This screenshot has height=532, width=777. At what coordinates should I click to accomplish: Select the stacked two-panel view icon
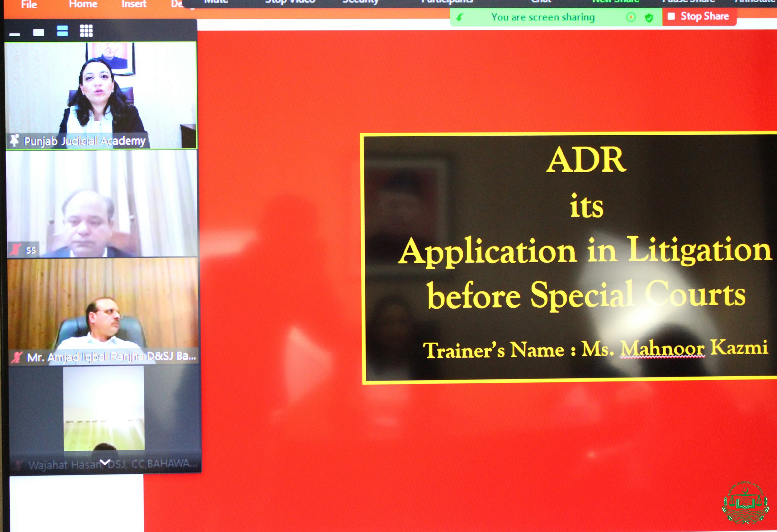[x=62, y=31]
